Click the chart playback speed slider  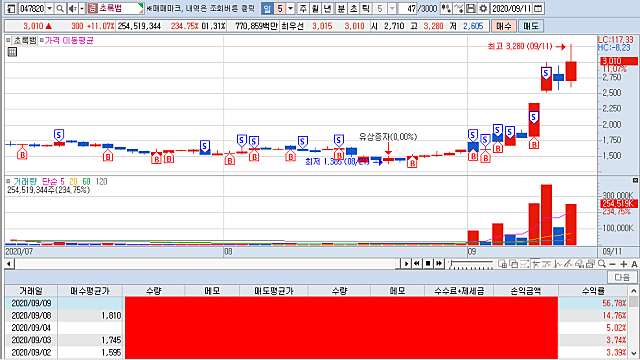click(x=470, y=264)
